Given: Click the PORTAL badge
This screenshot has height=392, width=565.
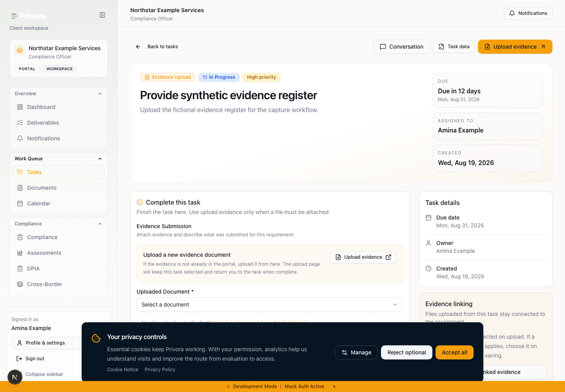Looking at the screenshot, I should pos(27,69).
